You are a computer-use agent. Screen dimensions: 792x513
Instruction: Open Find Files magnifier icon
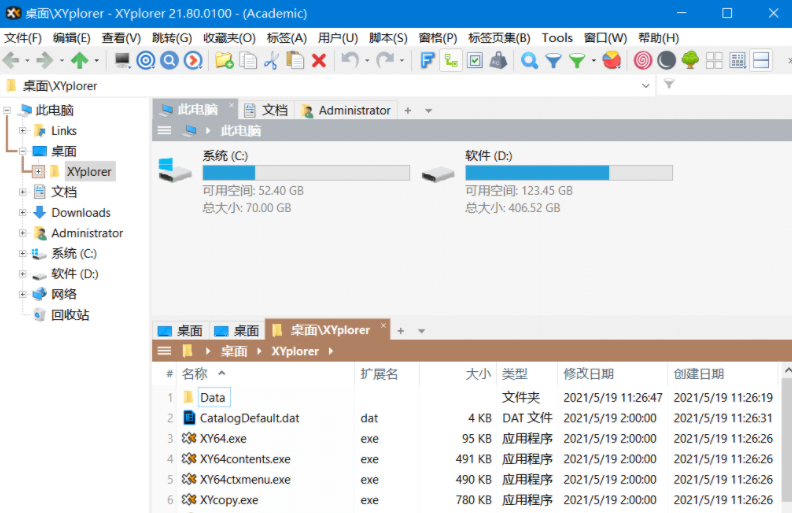click(529, 60)
